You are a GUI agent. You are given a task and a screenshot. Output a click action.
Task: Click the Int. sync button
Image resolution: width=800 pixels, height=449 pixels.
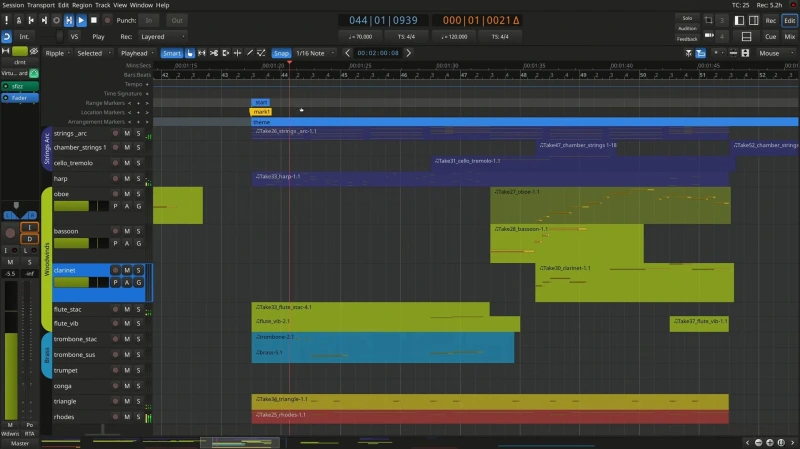(x=24, y=37)
